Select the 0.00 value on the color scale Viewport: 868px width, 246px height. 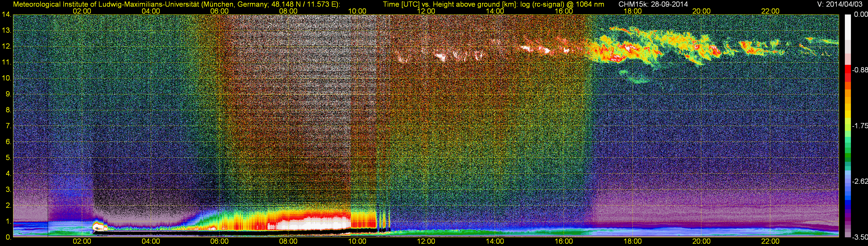click(860, 14)
